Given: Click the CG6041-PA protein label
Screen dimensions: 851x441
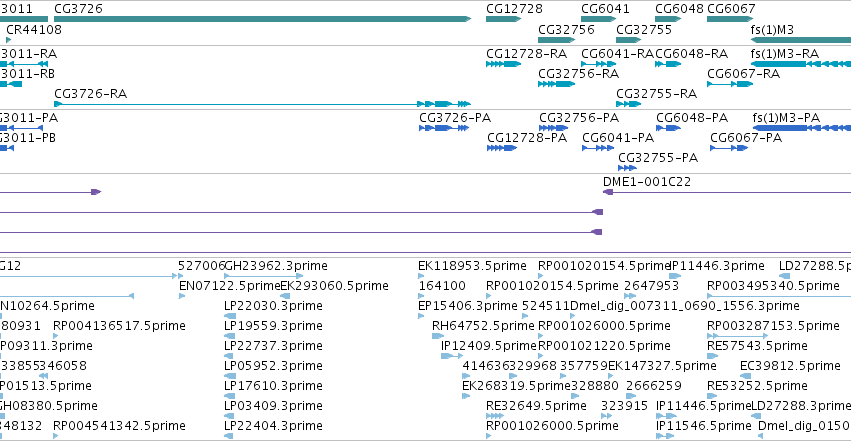Looking at the screenshot, I should [x=618, y=137].
